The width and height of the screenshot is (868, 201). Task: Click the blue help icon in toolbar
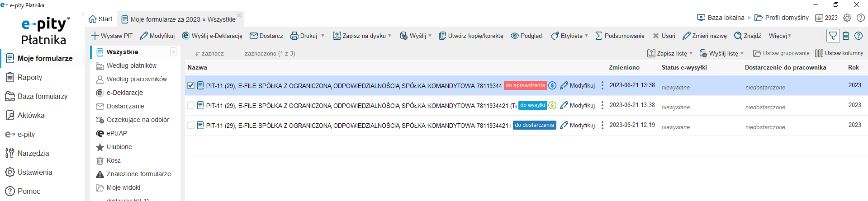point(859,36)
